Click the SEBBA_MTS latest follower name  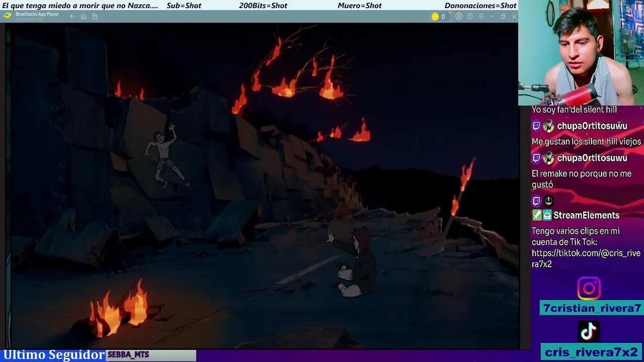coord(128,355)
